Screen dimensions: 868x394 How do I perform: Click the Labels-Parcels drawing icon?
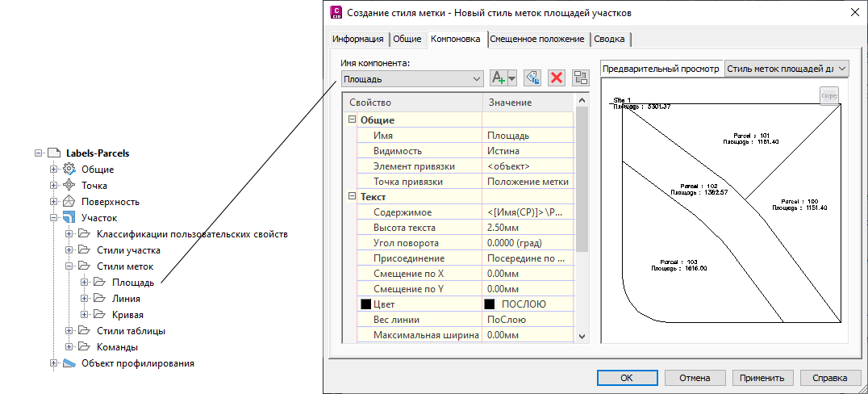coord(53,153)
